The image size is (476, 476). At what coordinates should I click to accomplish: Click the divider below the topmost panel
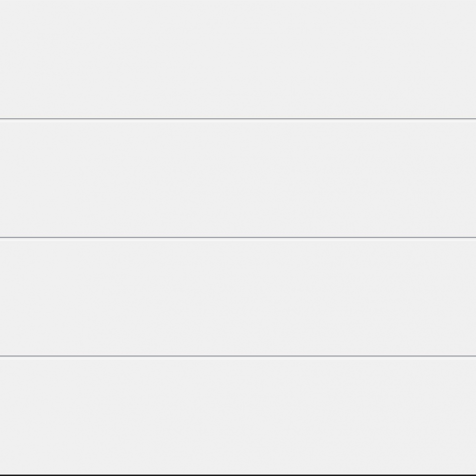click(238, 119)
